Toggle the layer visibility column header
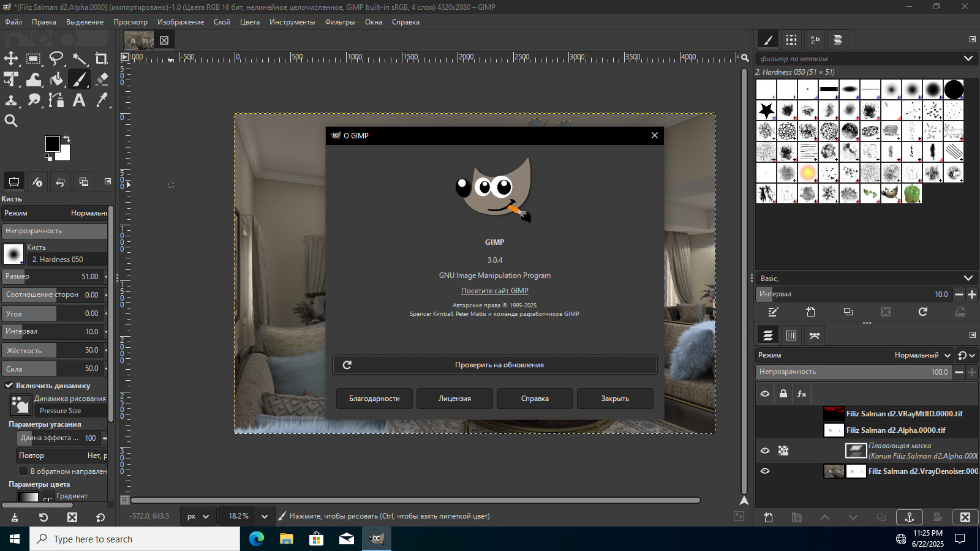Viewport: 980px width, 551px height. [765, 394]
